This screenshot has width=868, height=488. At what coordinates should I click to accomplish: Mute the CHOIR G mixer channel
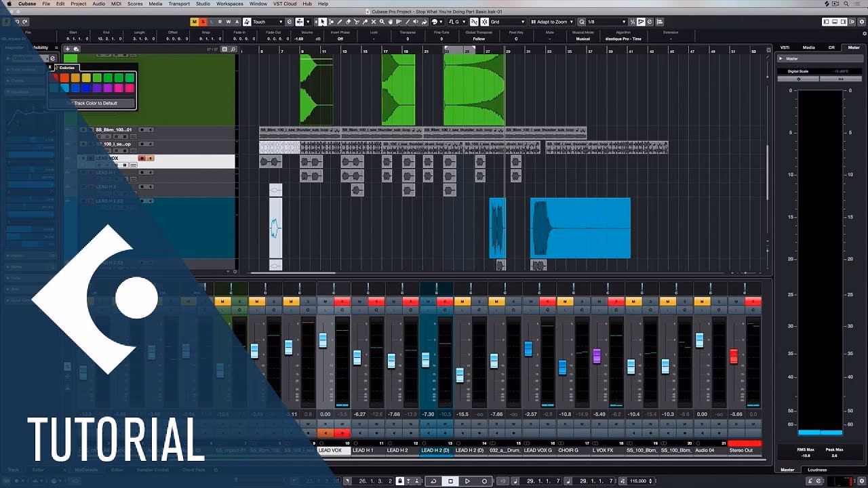pyautogui.click(x=565, y=302)
